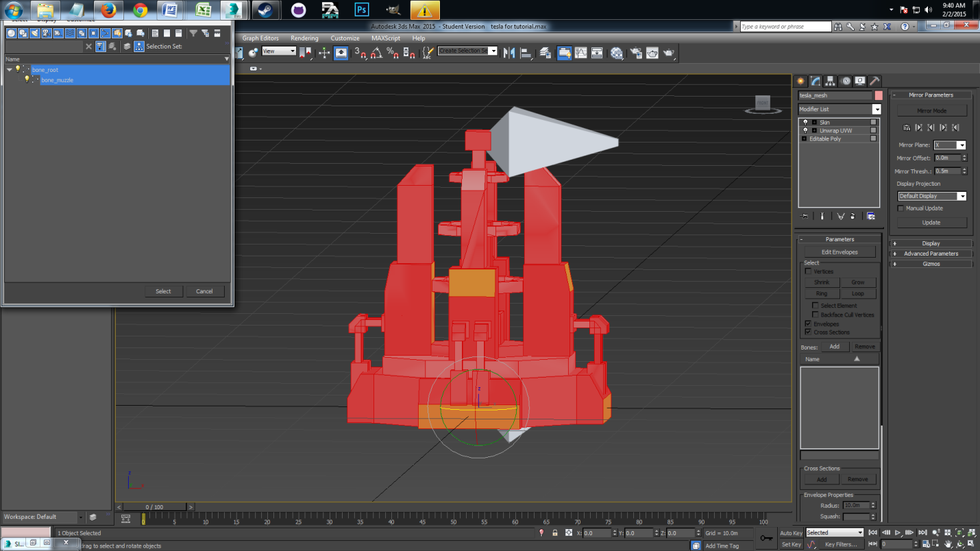Toggle Auto Key animation mode
Viewport: 980px width, 551px height.
coord(791,532)
